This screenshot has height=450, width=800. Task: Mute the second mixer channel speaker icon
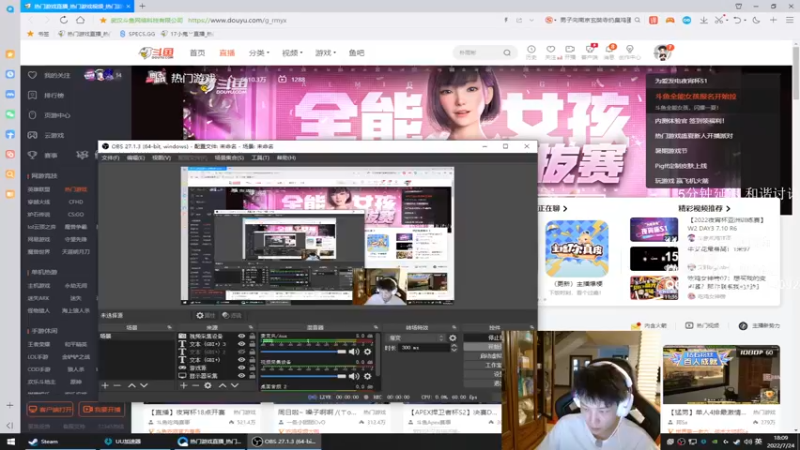pyautogui.click(x=354, y=377)
